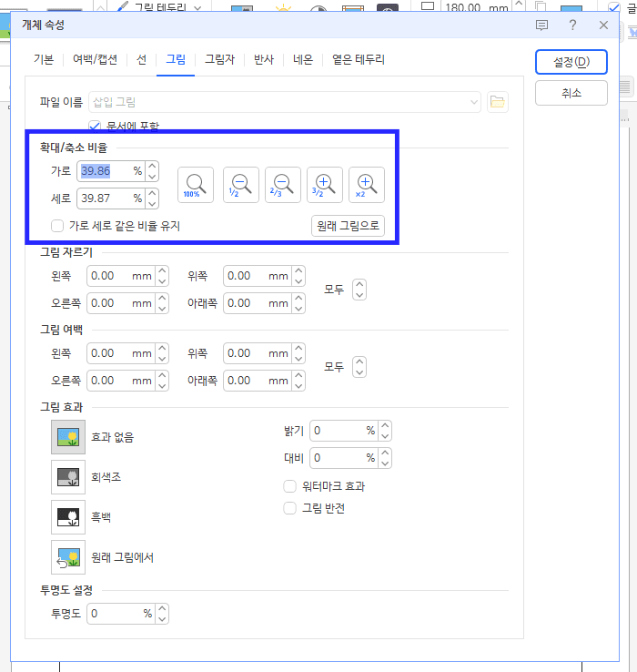Switch to 옅은 테두리 tab
This screenshot has width=637, height=672.
[359, 59]
